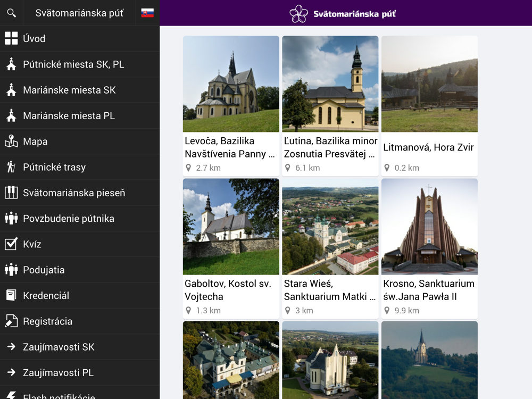This screenshot has width=532, height=399.
Task: Click pencil-note icon beside Registrácia
Action: coord(11,321)
